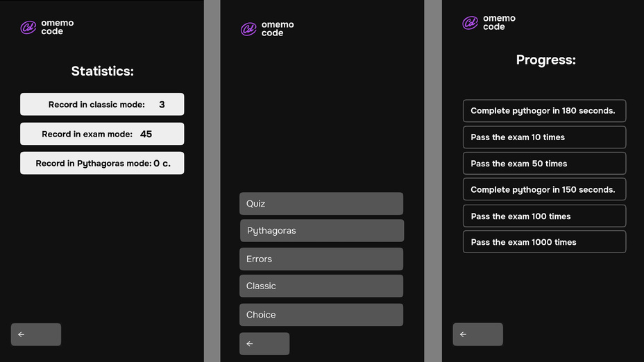644x362 pixels.
Task: Select Record in exam mode entry
Action: (x=102, y=134)
